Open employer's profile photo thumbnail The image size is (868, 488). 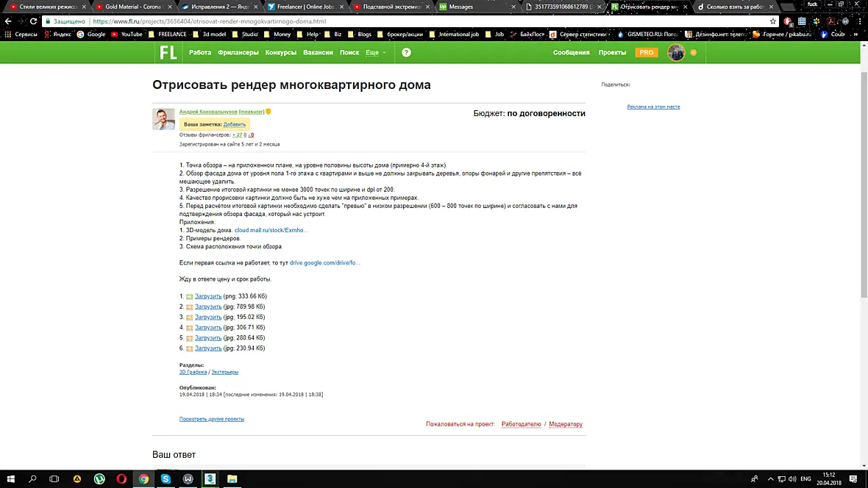pyautogui.click(x=163, y=119)
